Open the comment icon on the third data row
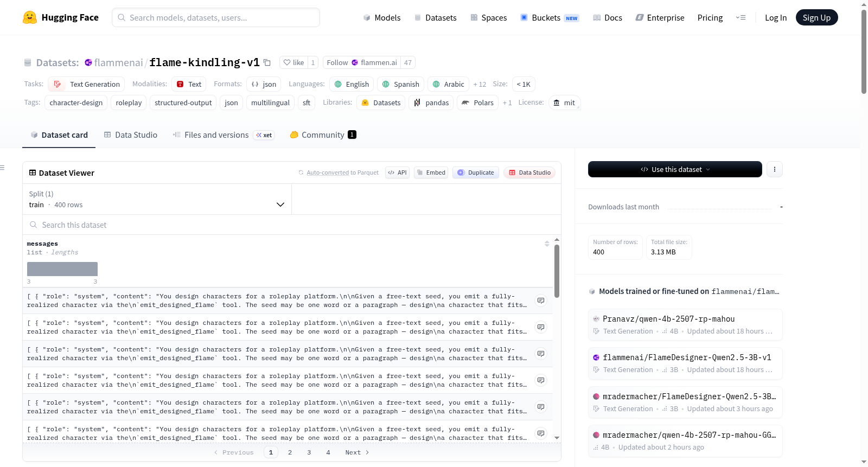 (x=541, y=354)
